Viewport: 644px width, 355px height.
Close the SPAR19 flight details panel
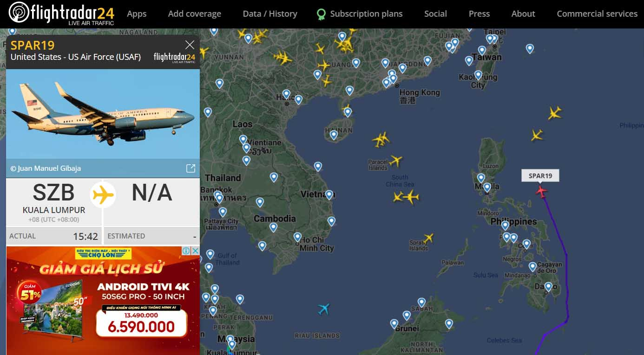190,45
